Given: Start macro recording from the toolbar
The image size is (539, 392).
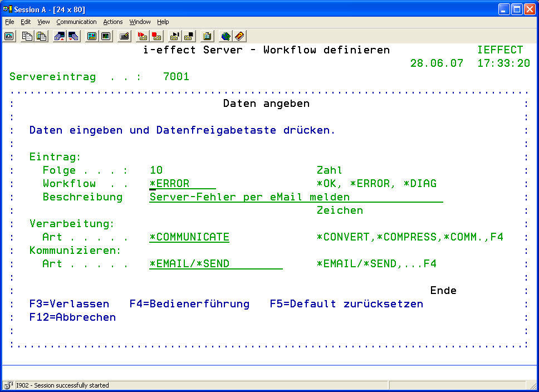Looking at the screenshot, I should (143, 36).
